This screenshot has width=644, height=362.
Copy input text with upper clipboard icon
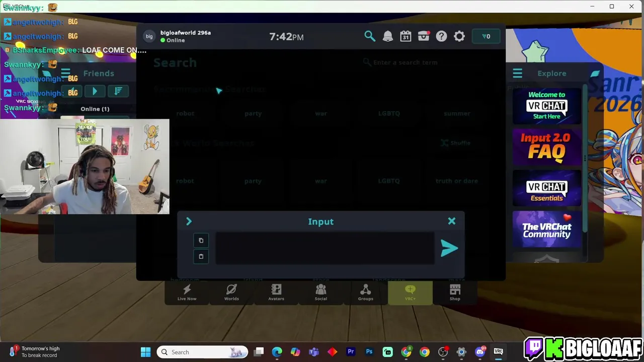[201, 240]
